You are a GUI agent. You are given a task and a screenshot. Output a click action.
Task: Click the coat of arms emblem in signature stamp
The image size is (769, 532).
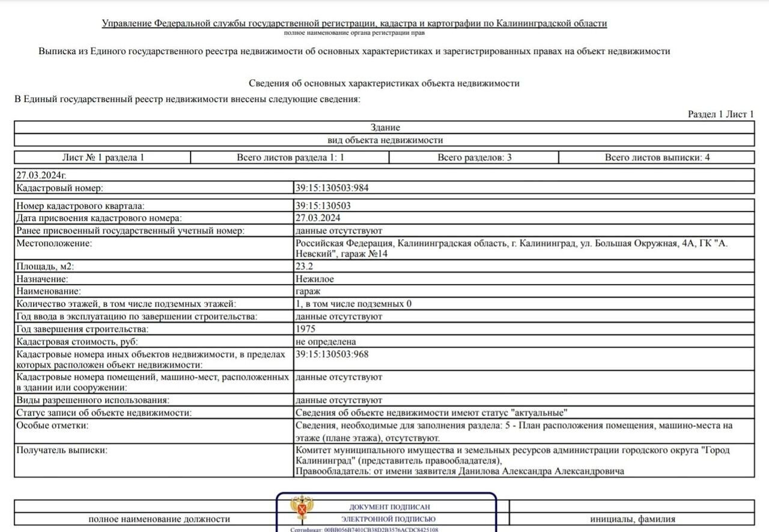pos(302,509)
